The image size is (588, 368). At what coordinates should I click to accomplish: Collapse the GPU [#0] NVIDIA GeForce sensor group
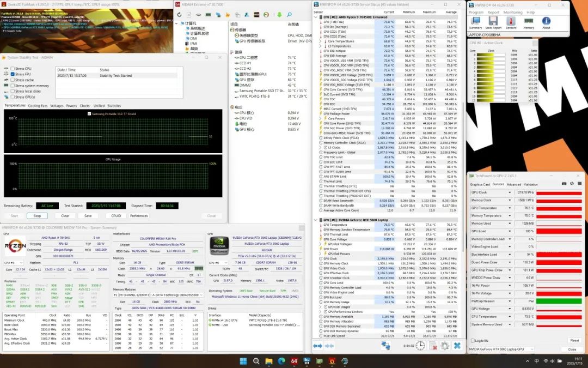(x=316, y=220)
